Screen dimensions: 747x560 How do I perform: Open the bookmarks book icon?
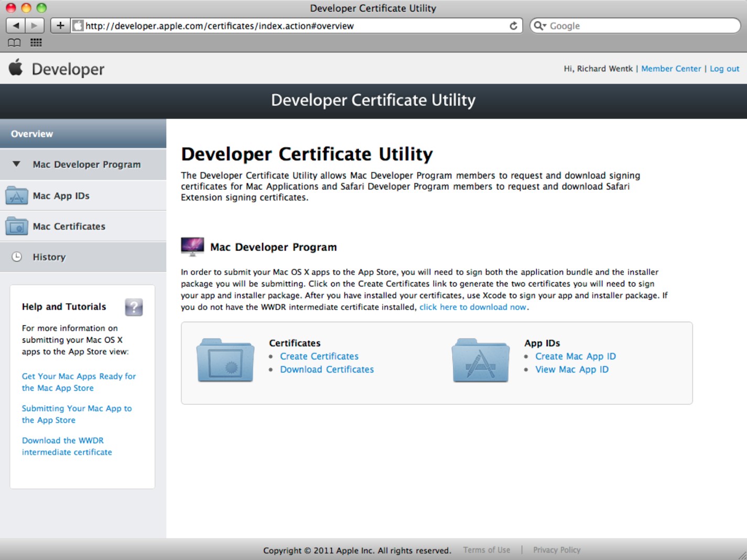14,42
